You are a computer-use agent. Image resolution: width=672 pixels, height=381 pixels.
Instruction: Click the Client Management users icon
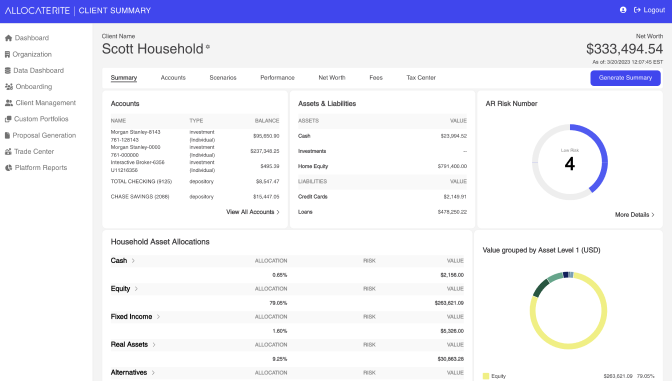(9, 103)
